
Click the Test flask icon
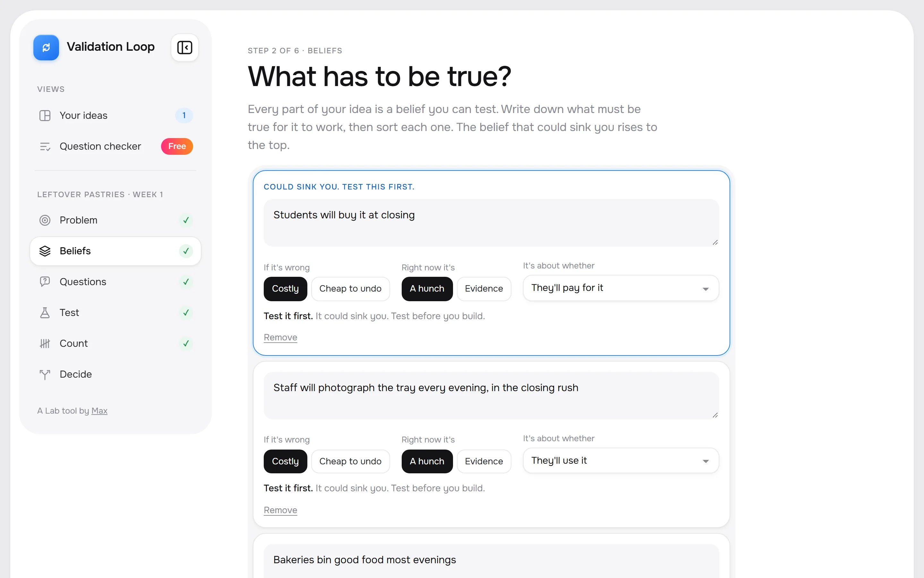45,313
